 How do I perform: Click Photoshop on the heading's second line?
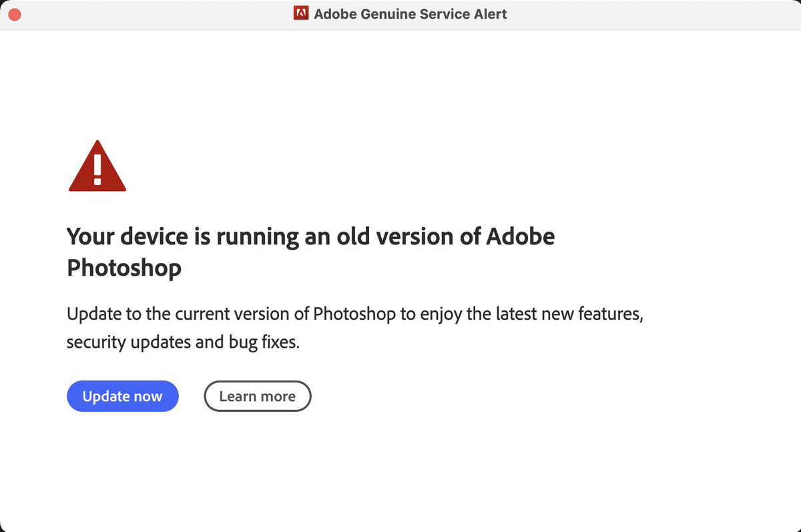tap(124, 268)
